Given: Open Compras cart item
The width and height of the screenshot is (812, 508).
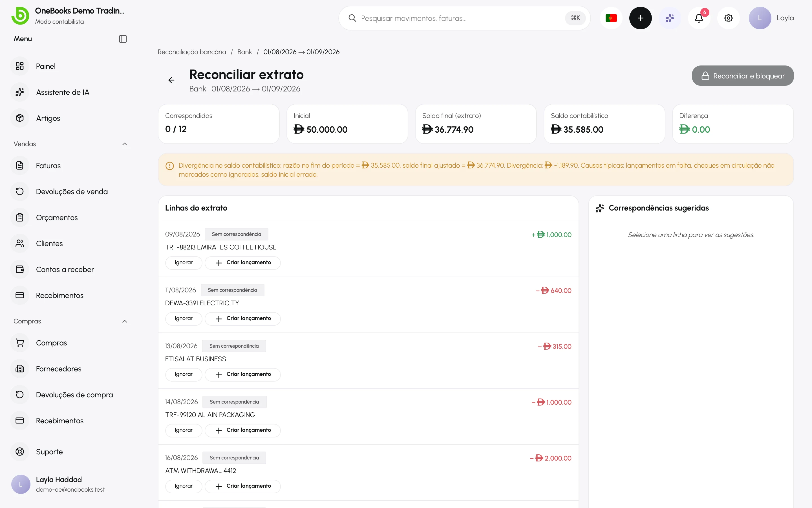Looking at the screenshot, I should pyautogui.click(x=51, y=343).
